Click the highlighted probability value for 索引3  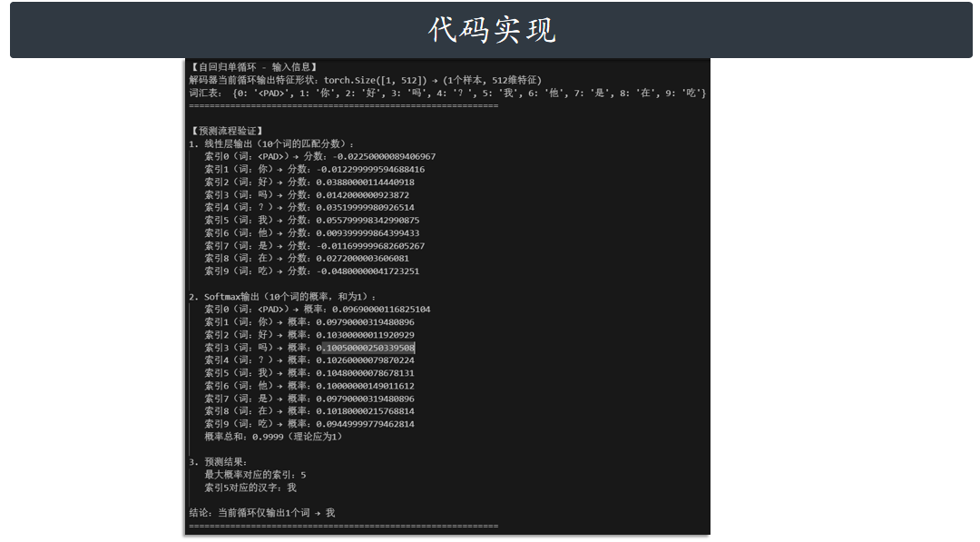(368, 347)
